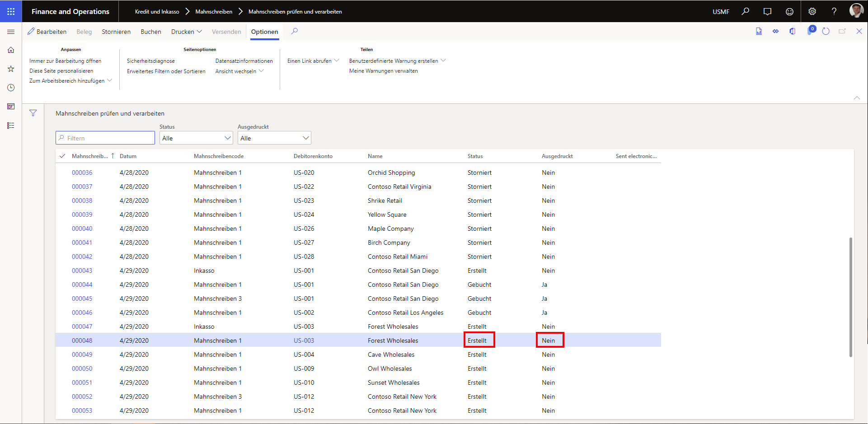
Task: Open the Optionen tab
Action: click(x=264, y=32)
